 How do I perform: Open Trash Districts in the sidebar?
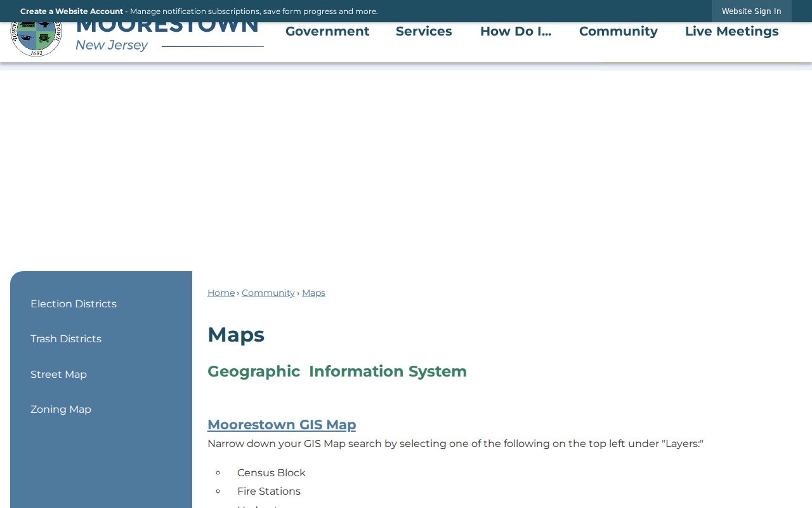66,338
